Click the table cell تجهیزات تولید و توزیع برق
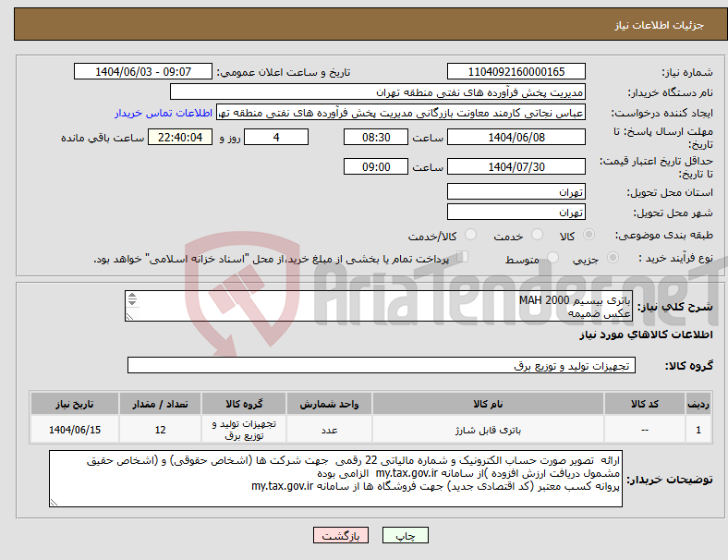This screenshot has width=728, height=560. [244, 430]
